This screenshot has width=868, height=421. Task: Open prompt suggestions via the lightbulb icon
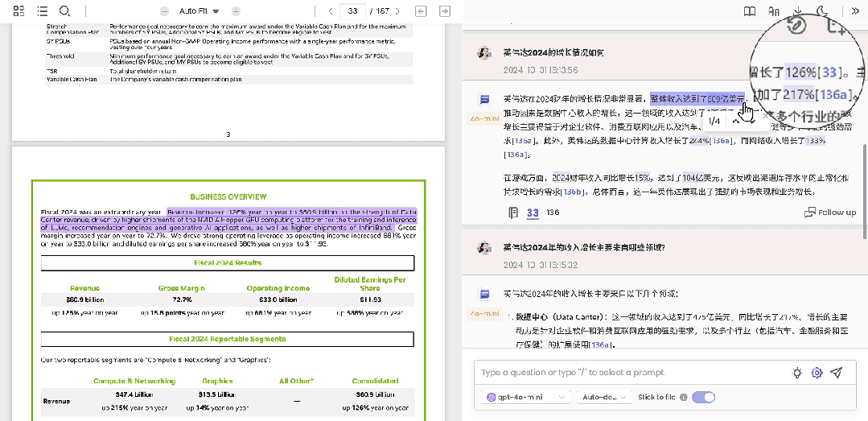[x=797, y=373]
